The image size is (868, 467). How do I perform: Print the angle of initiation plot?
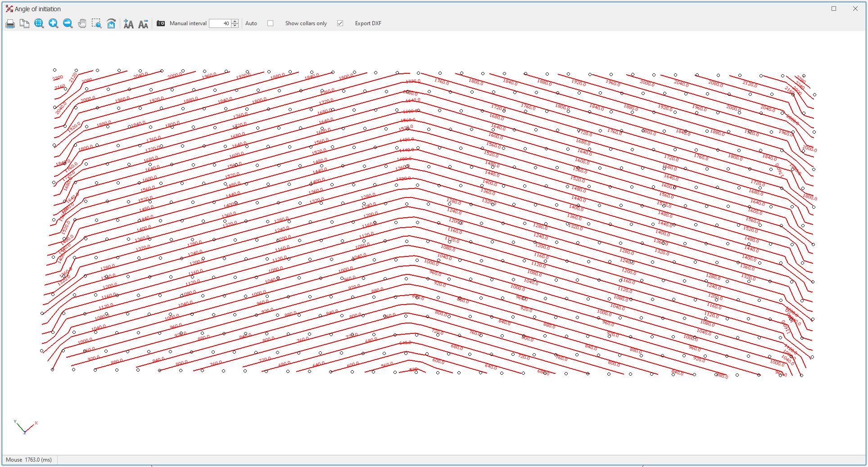click(10, 23)
